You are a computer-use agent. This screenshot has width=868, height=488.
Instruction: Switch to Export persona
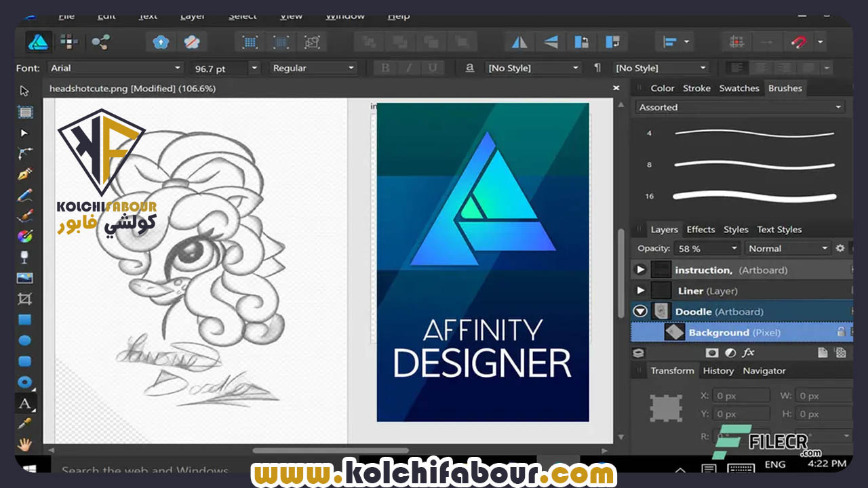coord(100,42)
